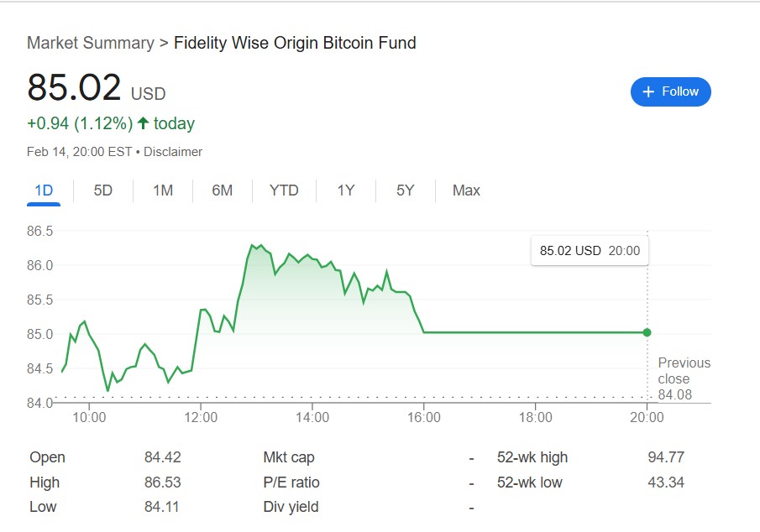Screen dimensions: 760x532
Task: Select the YTD range tab
Action: pyautogui.click(x=284, y=190)
